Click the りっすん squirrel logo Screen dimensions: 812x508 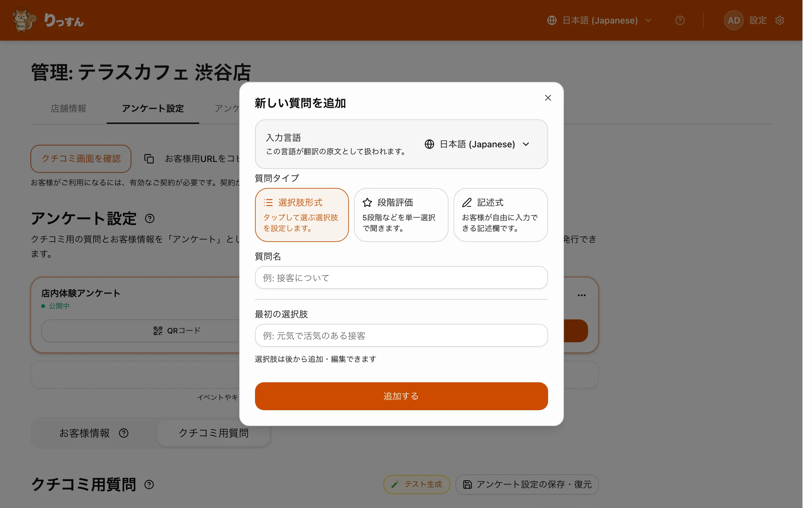48,21
